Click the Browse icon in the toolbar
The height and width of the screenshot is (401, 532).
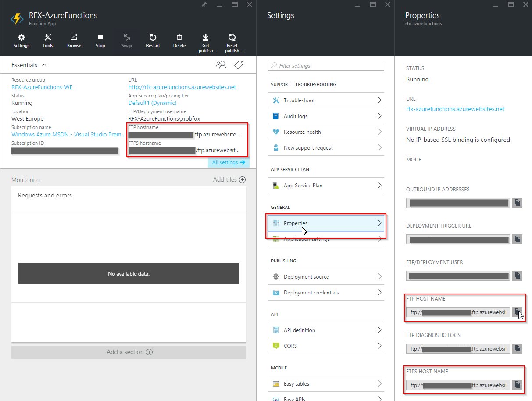(74, 38)
